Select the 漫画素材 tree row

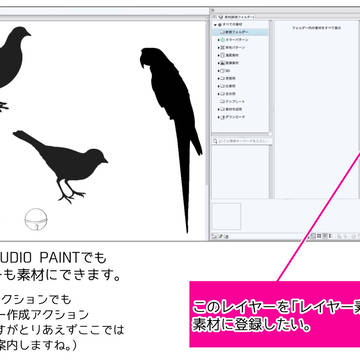tap(240, 55)
